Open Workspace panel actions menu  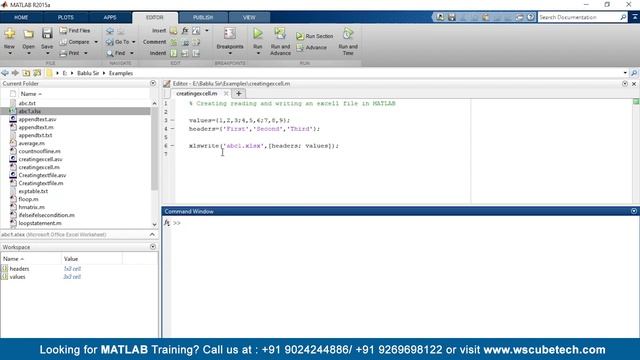tap(153, 247)
